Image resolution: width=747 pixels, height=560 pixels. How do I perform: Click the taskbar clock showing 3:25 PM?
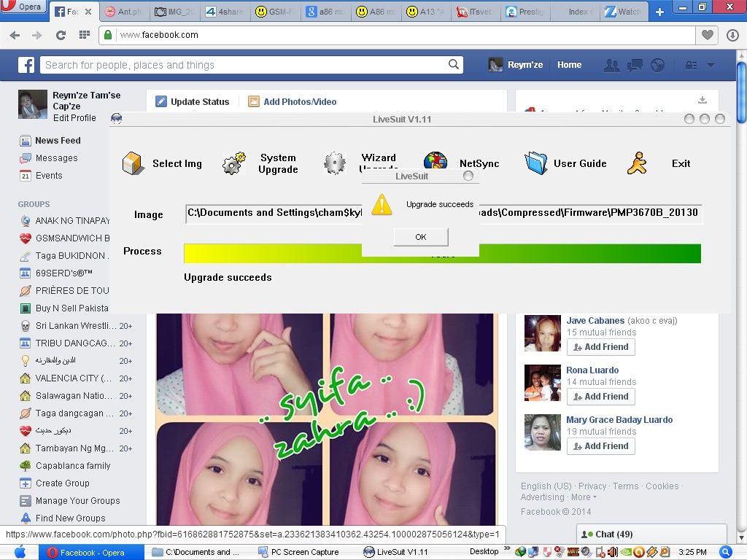[692, 553]
